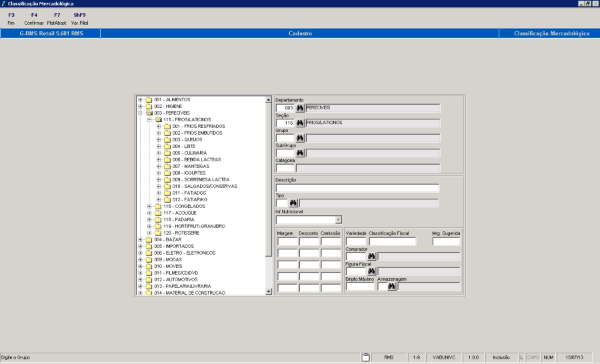Open the Comprador lookup binoculars icon
The image size is (600, 364).
[x=371, y=256]
